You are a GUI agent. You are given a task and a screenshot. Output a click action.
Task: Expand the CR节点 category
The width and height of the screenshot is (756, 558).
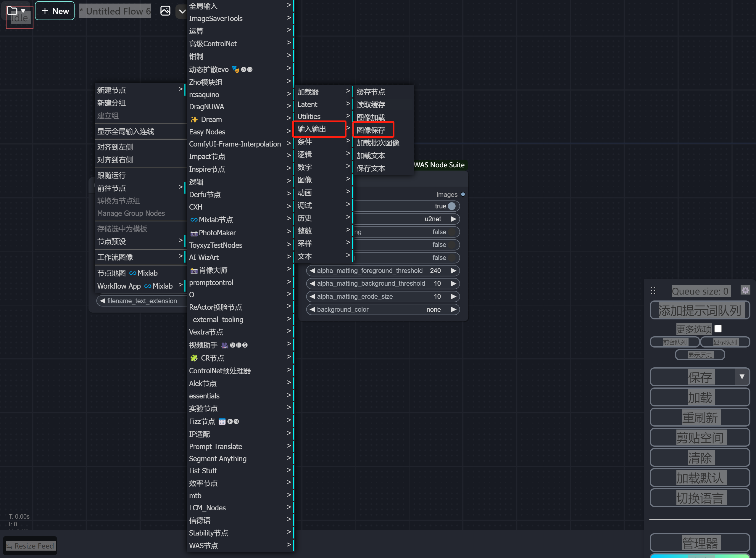[240, 358]
